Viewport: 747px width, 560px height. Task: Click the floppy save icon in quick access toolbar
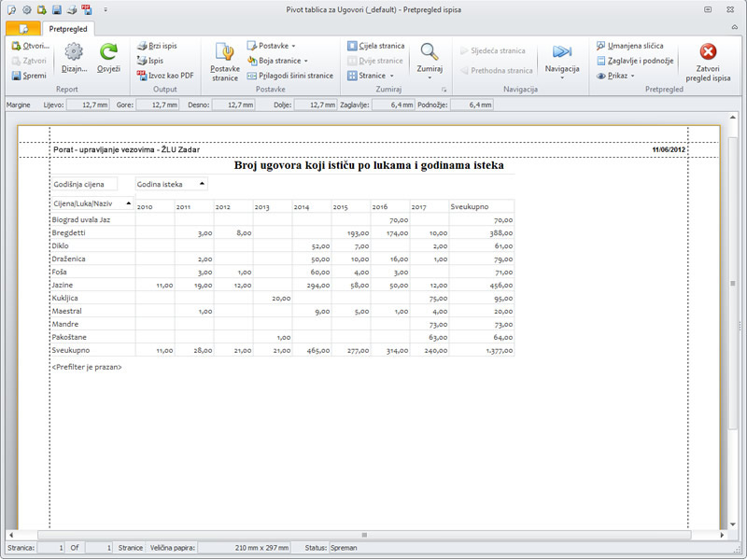click(57, 9)
